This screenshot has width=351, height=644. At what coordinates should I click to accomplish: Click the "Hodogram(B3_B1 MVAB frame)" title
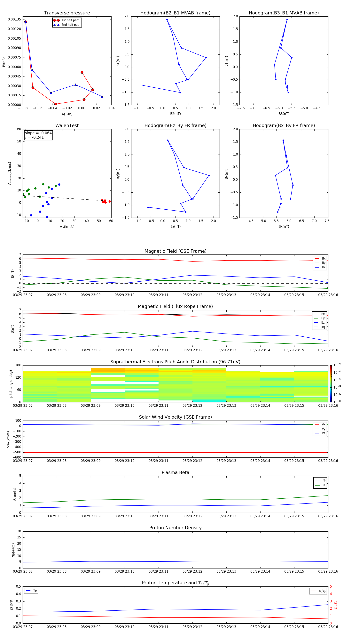point(284,13)
